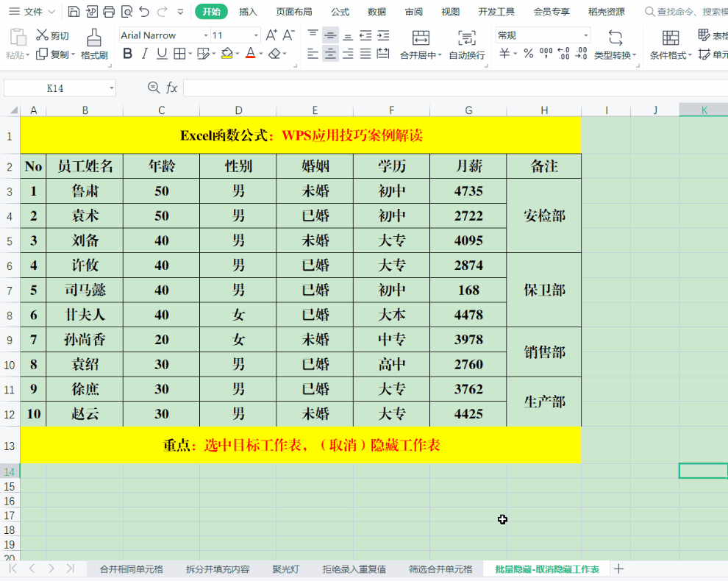Click the font color red A swatch

coord(250,54)
